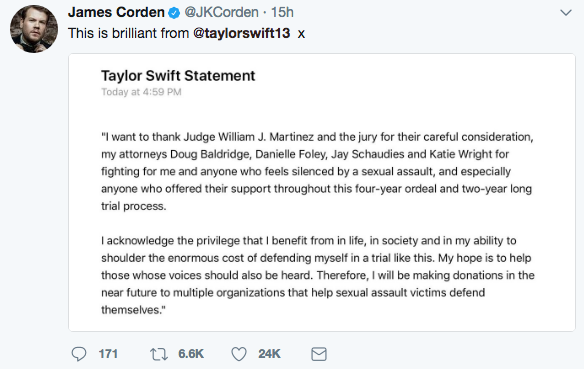Open the reply speech bubble icon
Viewport: 584px width, 369px height.
pos(79,354)
